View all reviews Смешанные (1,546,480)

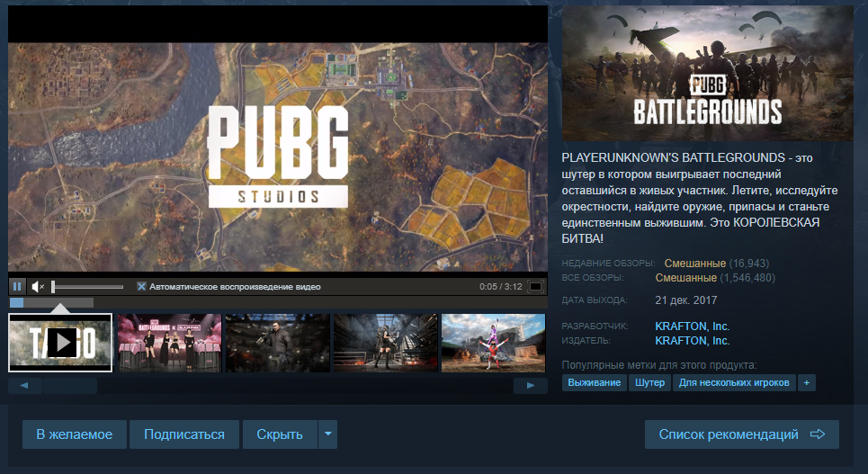[715, 277]
